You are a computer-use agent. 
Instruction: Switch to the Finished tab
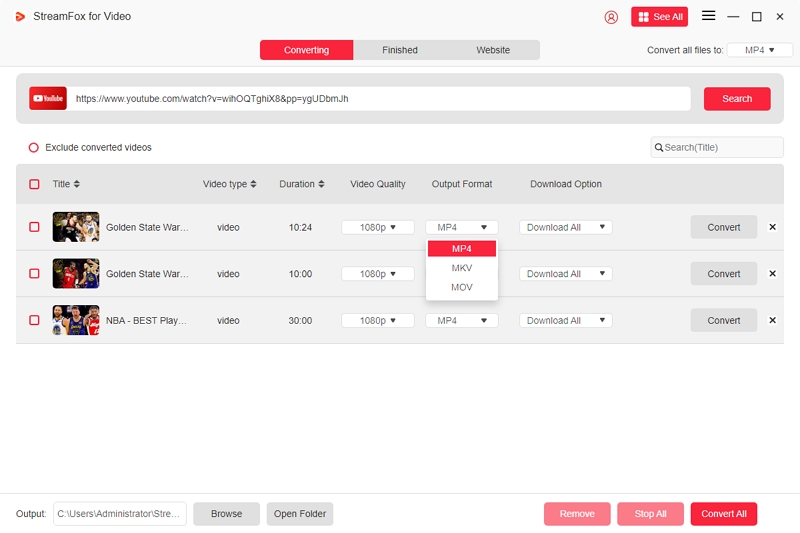400,50
